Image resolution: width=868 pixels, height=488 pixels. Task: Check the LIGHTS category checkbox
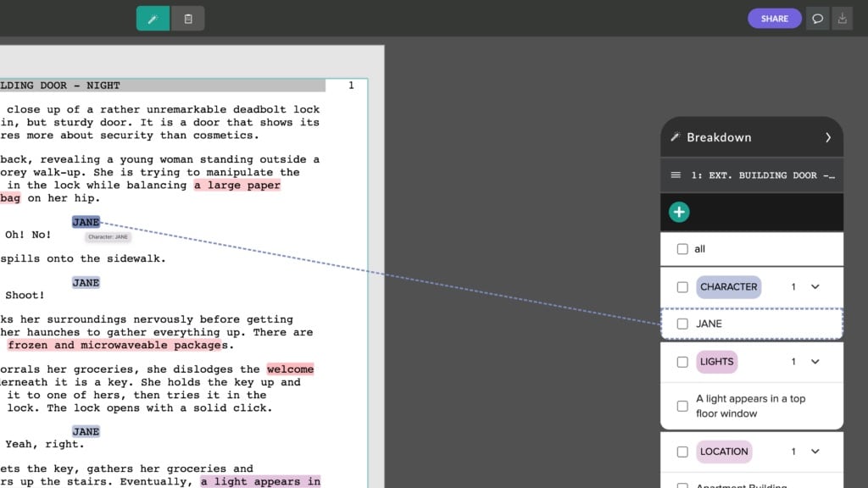point(682,362)
